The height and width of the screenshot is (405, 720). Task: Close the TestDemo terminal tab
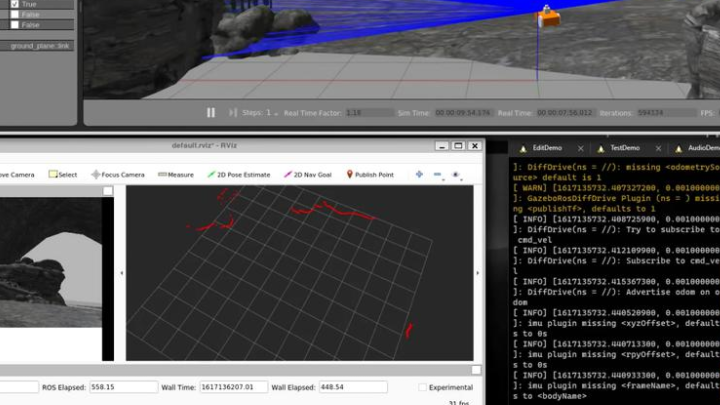pyautogui.click(x=658, y=148)
